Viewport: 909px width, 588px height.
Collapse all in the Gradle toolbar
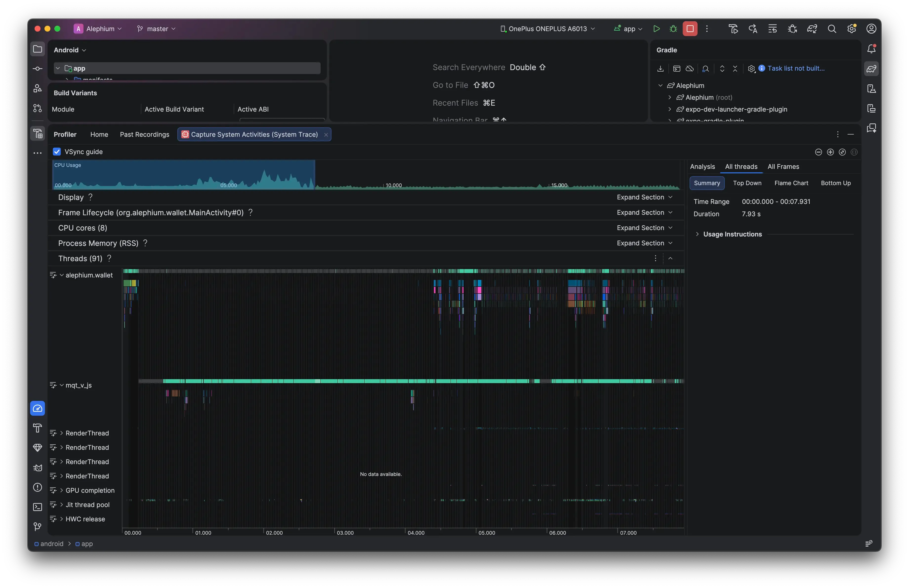point(735,69)
